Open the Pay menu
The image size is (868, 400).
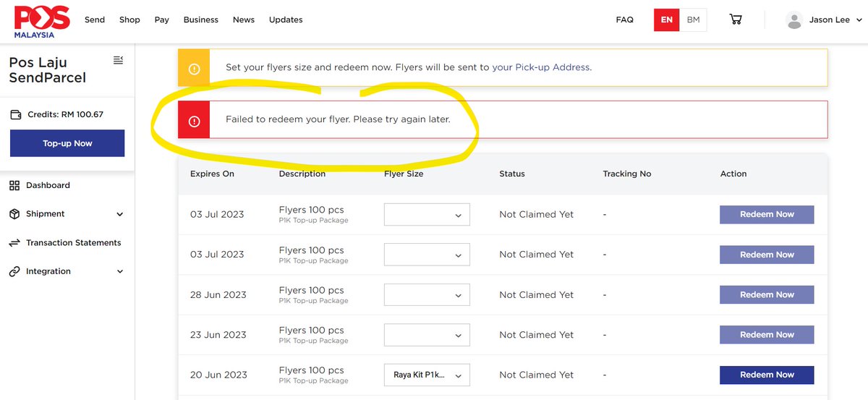coord(162,20)
